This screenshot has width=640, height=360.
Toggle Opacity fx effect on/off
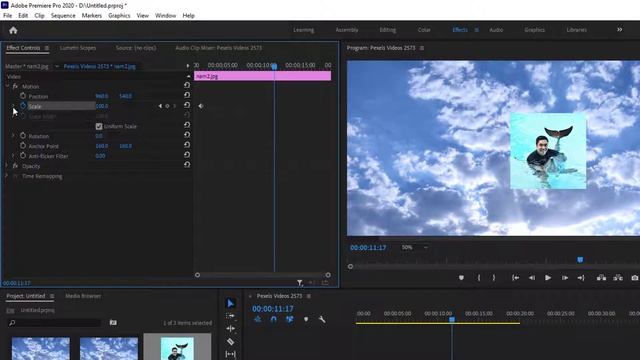click(15, 166)
